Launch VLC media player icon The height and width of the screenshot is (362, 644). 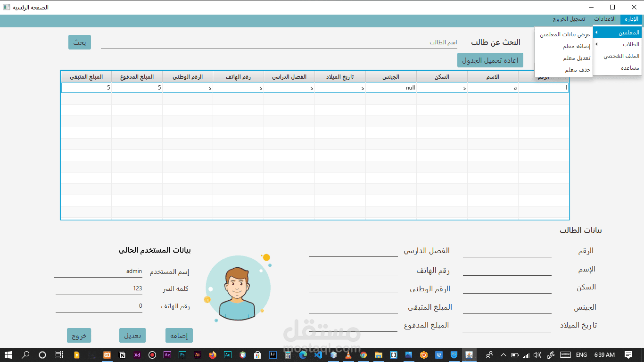(x=348, y=355)
